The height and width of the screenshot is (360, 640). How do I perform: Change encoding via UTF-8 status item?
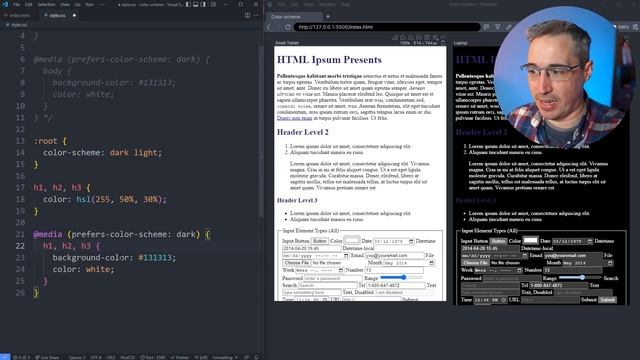[x=96, y=357]
